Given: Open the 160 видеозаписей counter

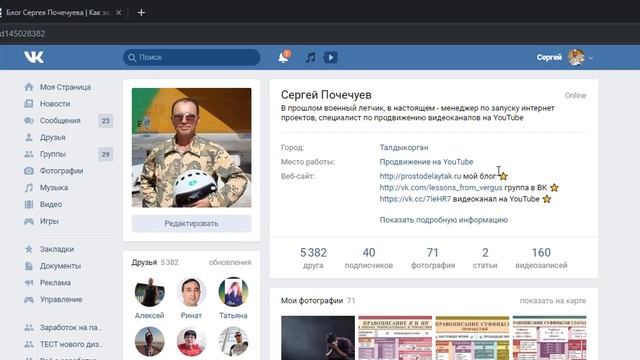Looking at the screenshot, I should [x=541, y=258].
